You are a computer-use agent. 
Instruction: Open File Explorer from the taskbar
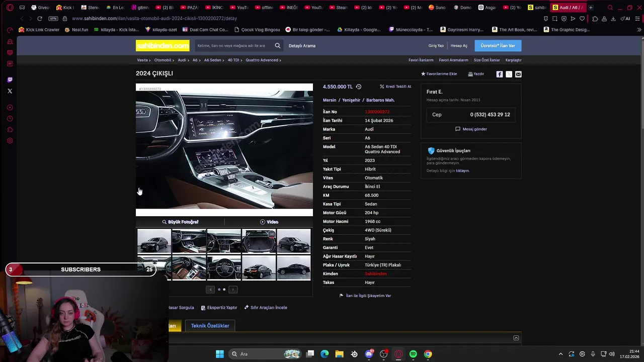click(x=339, y=354)
